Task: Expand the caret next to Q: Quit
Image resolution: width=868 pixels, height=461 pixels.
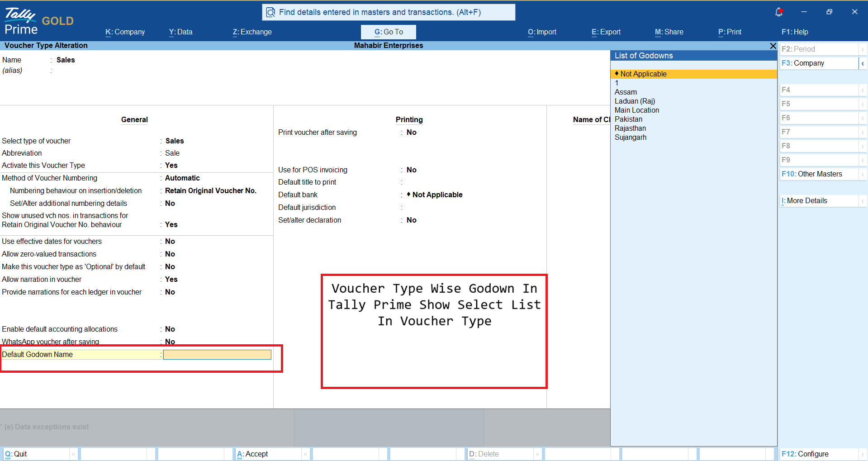Action: [x=73, y=454]
